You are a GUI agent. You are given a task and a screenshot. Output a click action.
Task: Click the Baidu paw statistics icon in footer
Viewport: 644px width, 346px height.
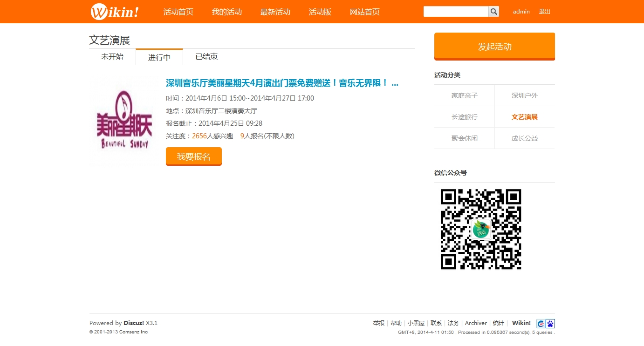[x=550, y=323]
